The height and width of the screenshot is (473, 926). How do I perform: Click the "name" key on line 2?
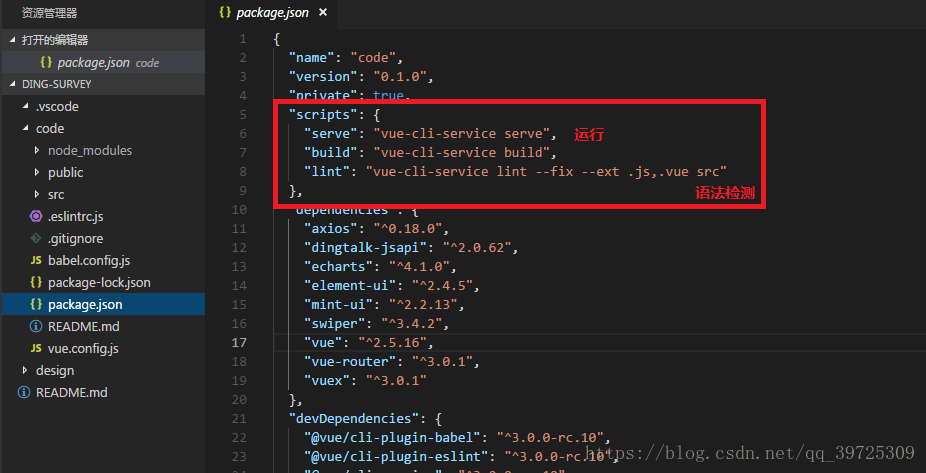[312, 57]
